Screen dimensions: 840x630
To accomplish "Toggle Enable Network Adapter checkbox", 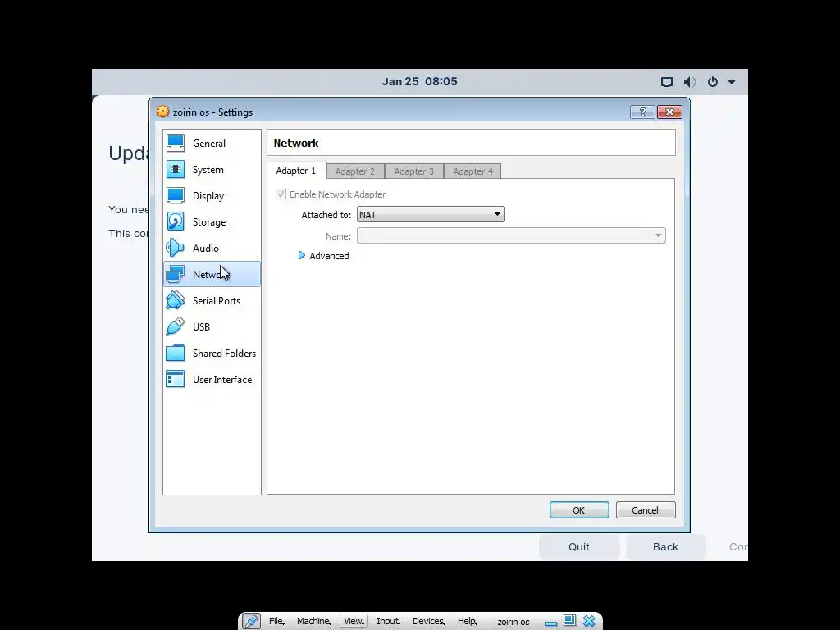I will (x=281, y=194).
